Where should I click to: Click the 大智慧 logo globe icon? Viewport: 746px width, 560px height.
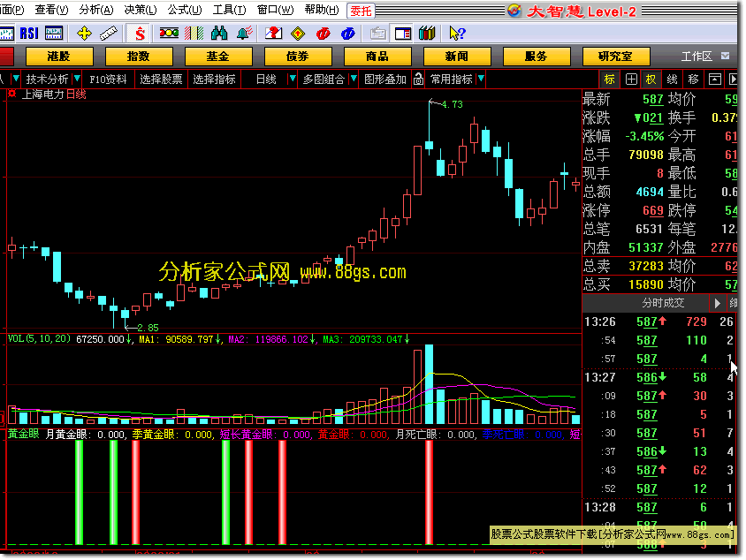(514, 11)
